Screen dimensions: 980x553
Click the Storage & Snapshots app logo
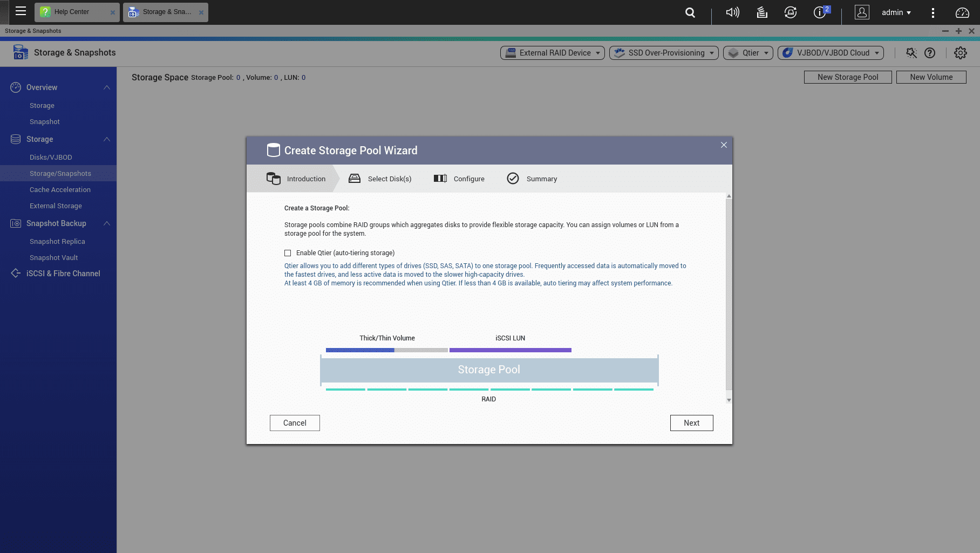21,52
